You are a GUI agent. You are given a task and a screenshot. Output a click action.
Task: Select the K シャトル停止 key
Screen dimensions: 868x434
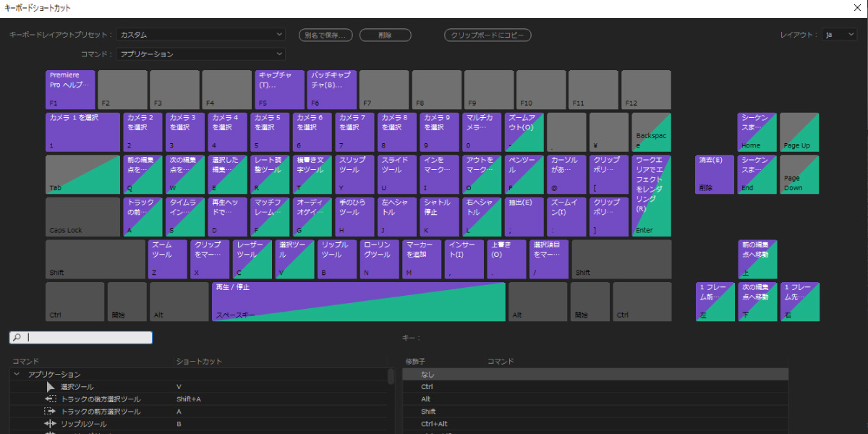pyautogui.click(x=441, y=216)
